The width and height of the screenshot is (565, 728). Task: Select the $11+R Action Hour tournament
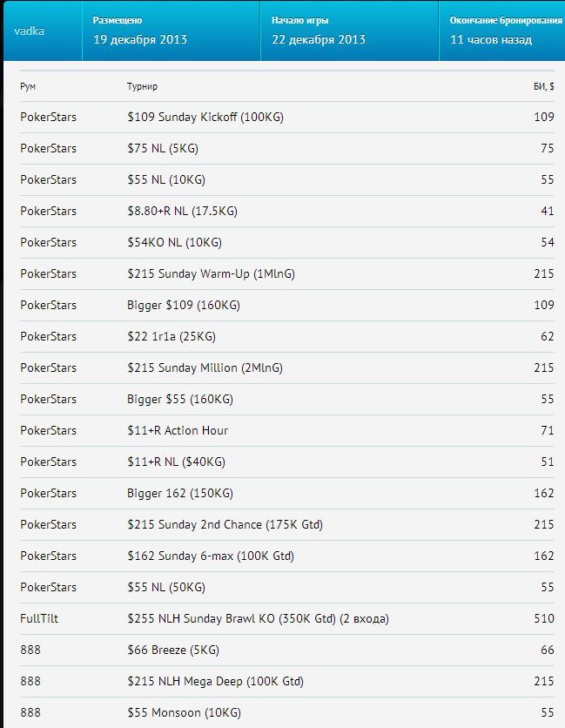(x=178, y=430)
